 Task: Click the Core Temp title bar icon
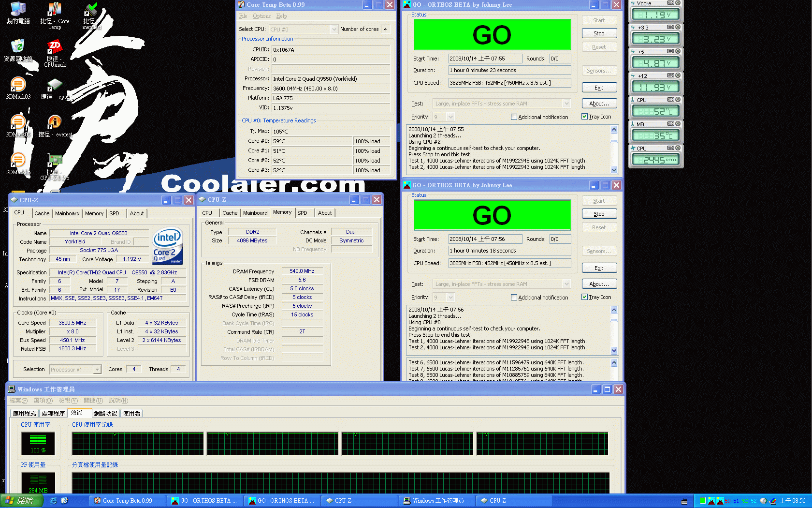[241, 5]
